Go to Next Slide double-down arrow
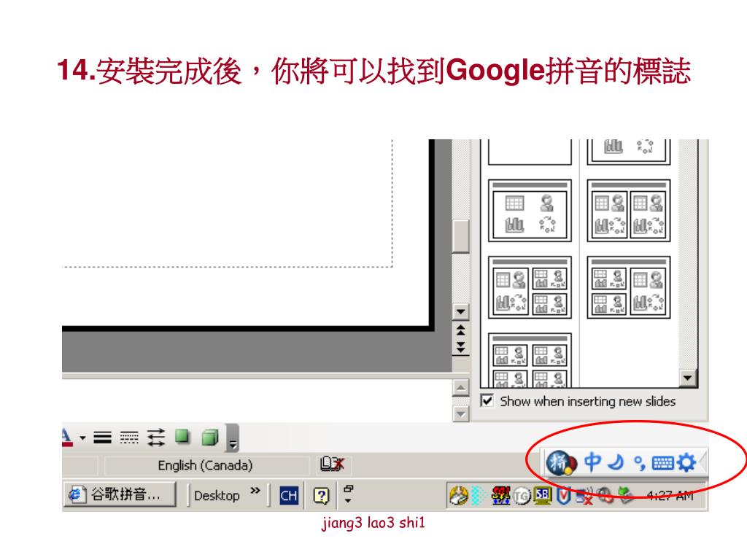 click(x=461, y=346)
